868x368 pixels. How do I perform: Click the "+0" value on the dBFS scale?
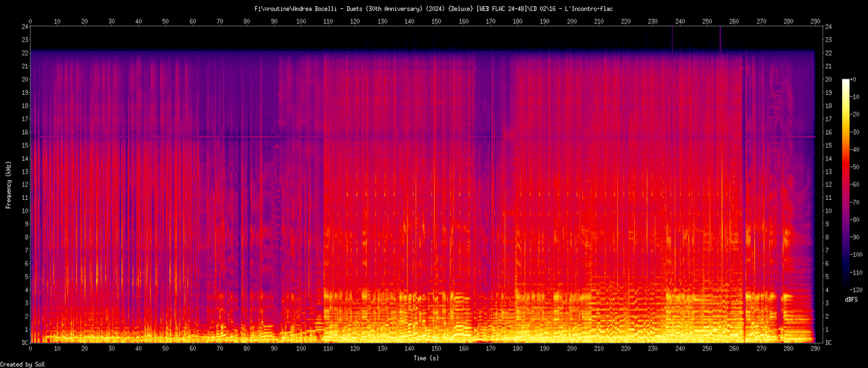click(854, 79)
